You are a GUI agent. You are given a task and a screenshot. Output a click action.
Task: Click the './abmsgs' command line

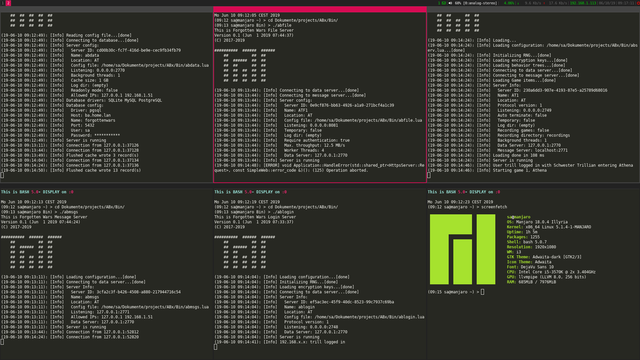click(39, 212)
